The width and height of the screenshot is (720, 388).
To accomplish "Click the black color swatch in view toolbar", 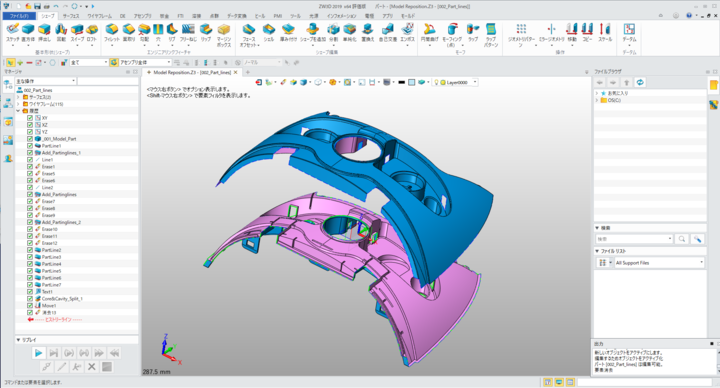I will (x=401, y=83).
